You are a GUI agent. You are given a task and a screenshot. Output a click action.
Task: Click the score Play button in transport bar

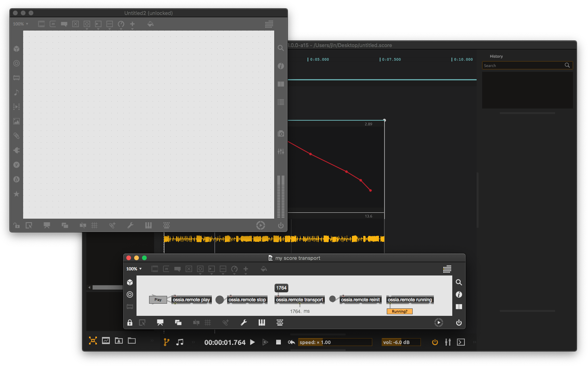253,342
